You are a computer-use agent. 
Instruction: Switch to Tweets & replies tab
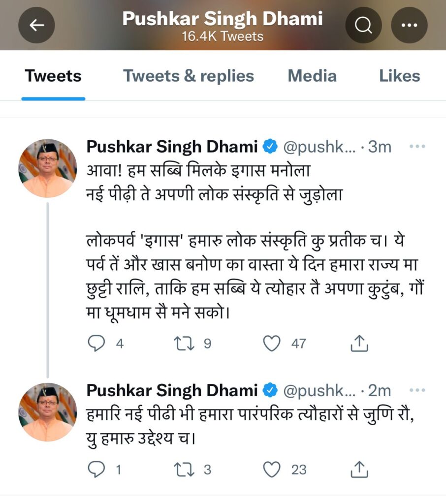tap(189, 76)
